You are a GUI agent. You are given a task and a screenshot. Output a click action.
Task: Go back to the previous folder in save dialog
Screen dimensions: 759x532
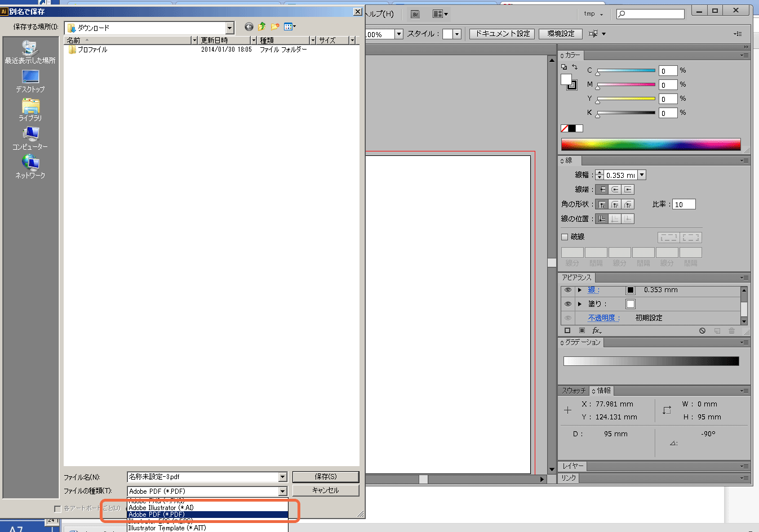tap(249, 26)
